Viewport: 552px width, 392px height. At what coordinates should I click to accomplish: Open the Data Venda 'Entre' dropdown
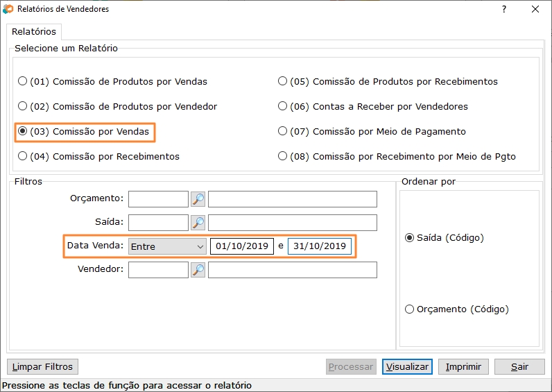click(x=167, y=246)
